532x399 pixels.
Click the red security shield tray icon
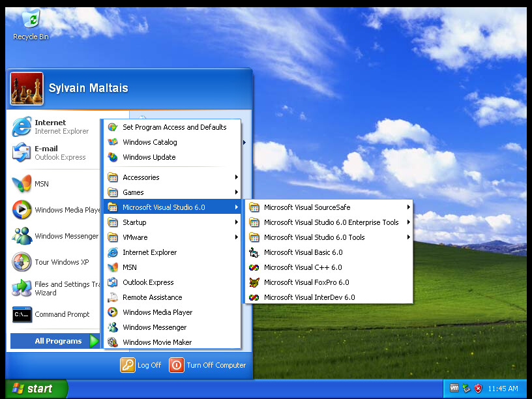[x=478, y=389]
